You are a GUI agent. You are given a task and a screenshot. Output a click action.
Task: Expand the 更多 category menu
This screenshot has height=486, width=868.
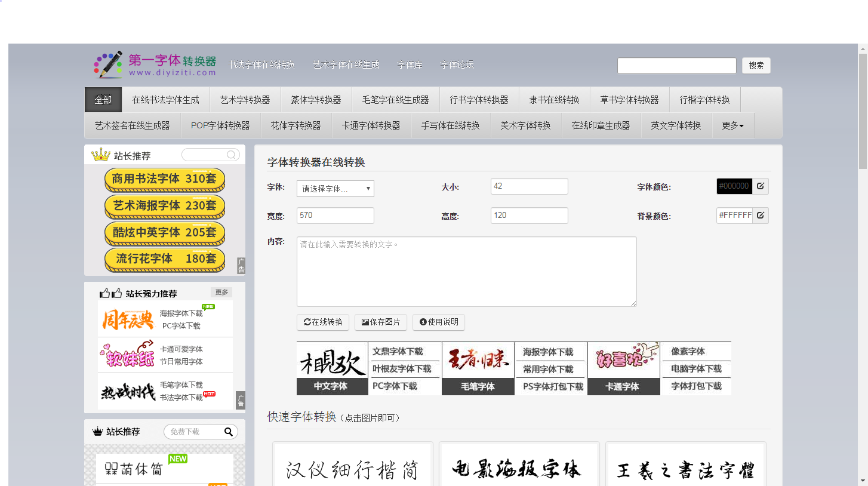click(733, 126)
